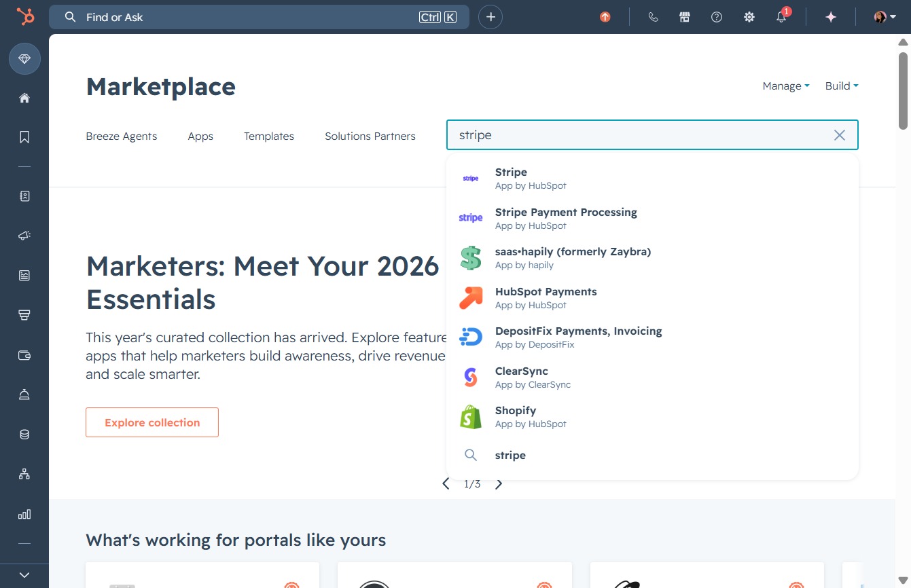Open the Commerce wallet sidebar icon
911x588 pixels.
coord(24,355)
